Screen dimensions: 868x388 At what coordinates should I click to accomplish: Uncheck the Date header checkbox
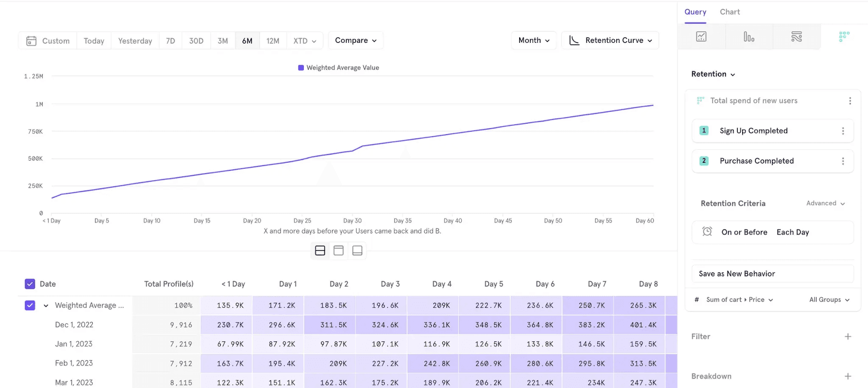[x=30, y=284]
